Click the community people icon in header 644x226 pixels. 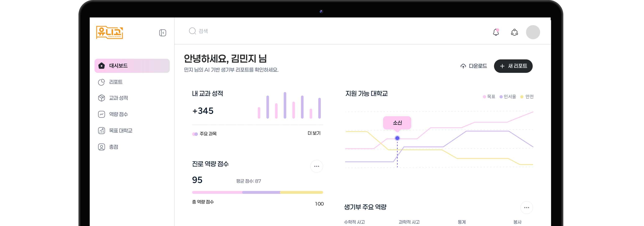[514, 32]
